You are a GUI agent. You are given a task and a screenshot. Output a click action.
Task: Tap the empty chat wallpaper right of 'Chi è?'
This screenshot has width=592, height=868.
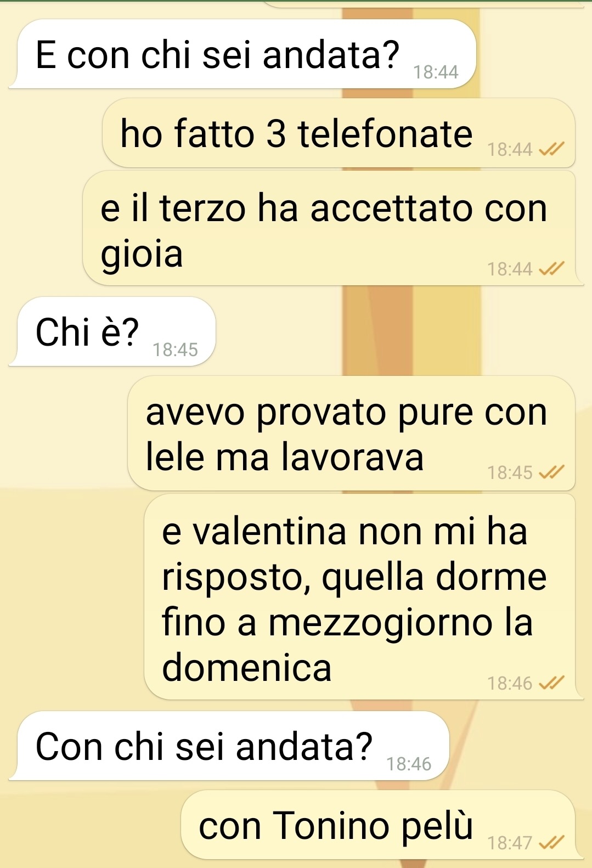[401, 331]
